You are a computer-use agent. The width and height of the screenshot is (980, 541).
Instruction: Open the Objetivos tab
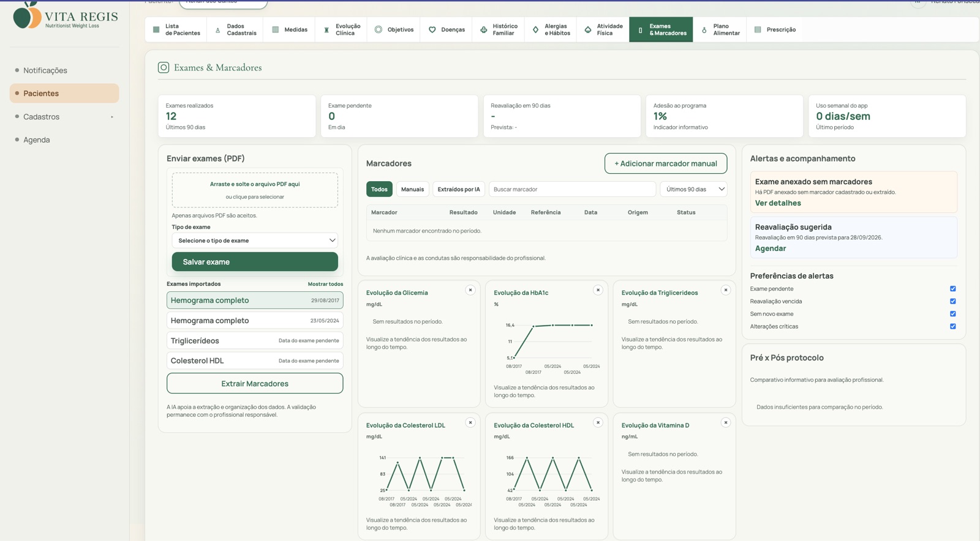pos(394,29)
